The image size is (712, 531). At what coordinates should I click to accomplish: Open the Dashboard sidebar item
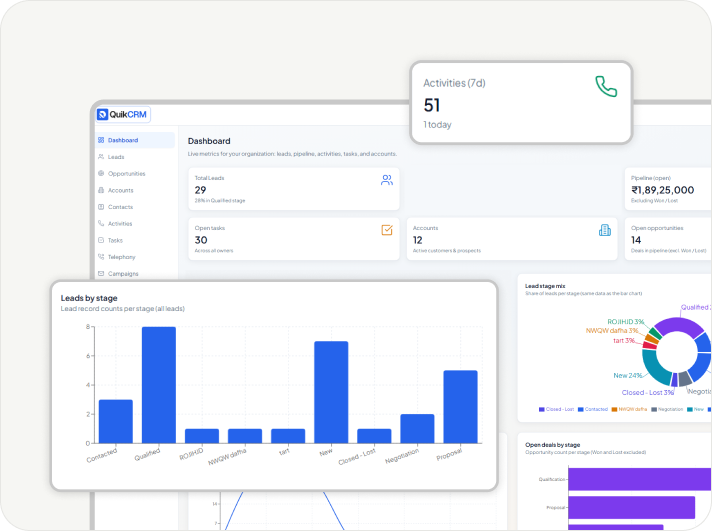[135, 140]
